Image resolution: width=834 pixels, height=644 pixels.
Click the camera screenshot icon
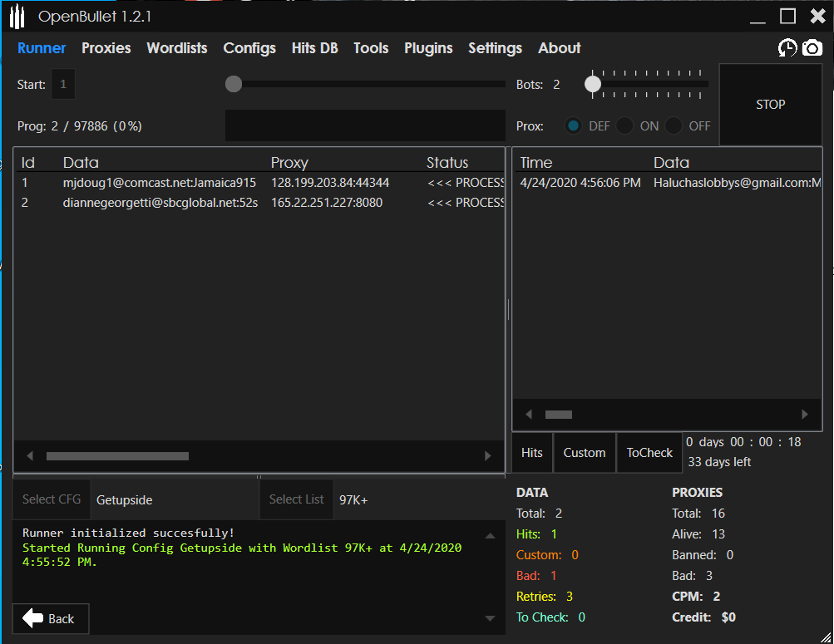(812, 48)
